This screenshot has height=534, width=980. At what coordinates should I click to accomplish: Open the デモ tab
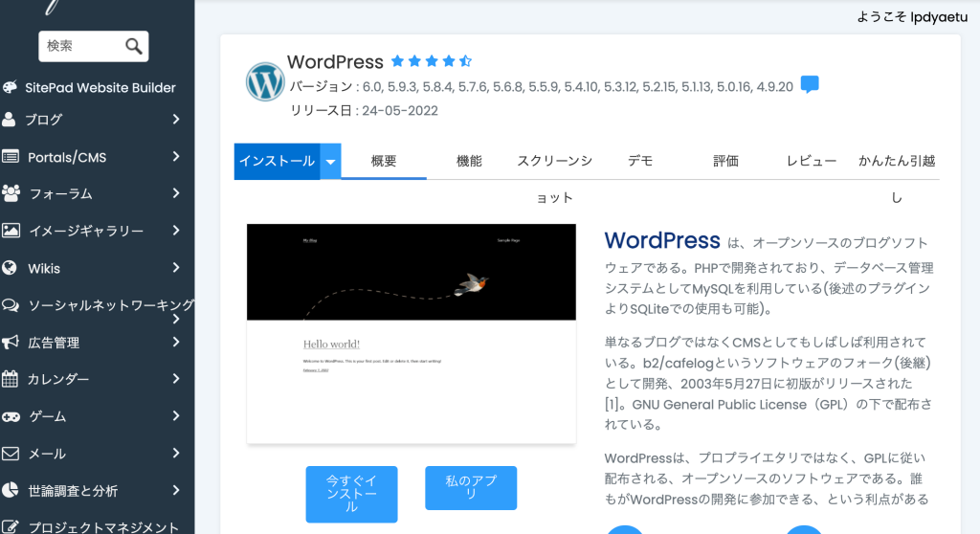pos(640,162)
